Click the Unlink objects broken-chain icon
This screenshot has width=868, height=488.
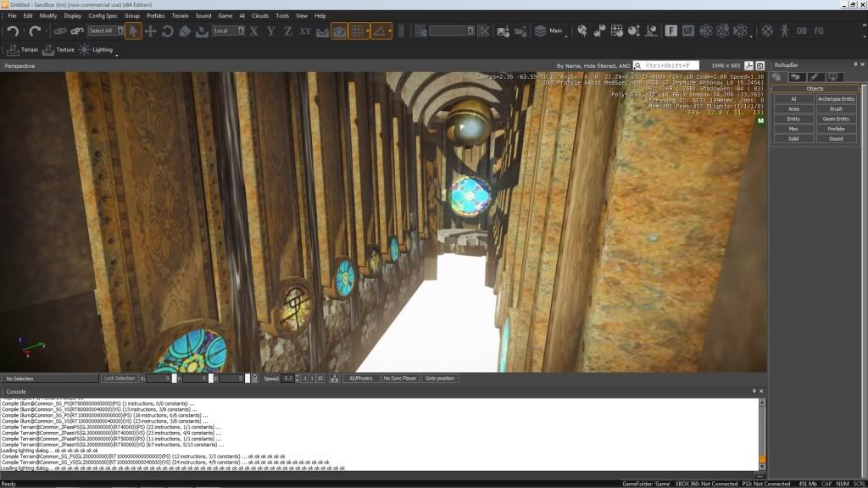tap(77, 31)
